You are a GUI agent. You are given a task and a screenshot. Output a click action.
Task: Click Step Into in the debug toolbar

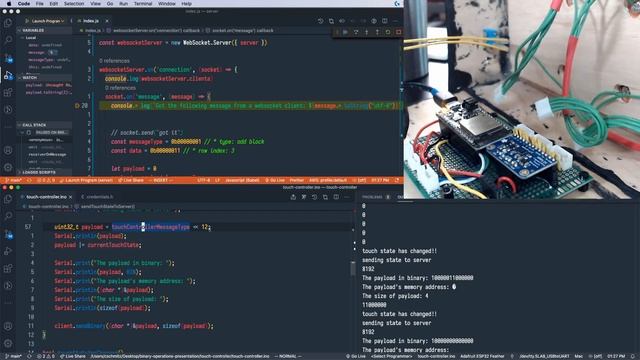point(367,32)
